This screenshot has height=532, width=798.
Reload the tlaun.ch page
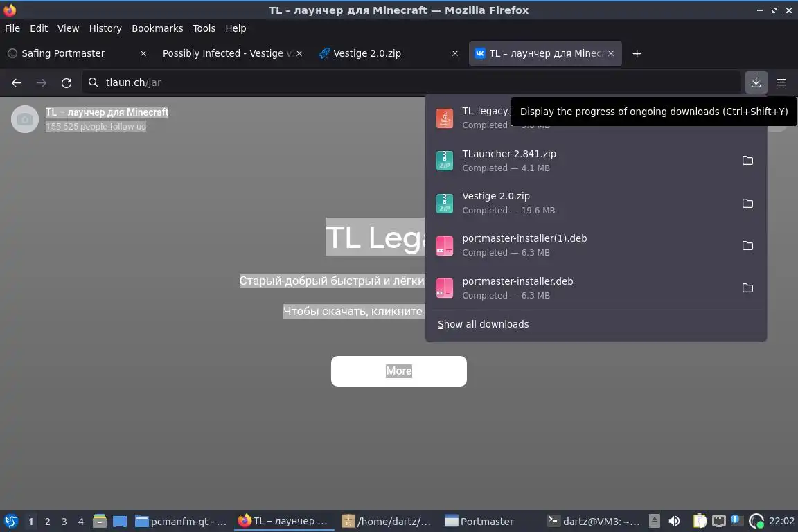coord(66,82)
